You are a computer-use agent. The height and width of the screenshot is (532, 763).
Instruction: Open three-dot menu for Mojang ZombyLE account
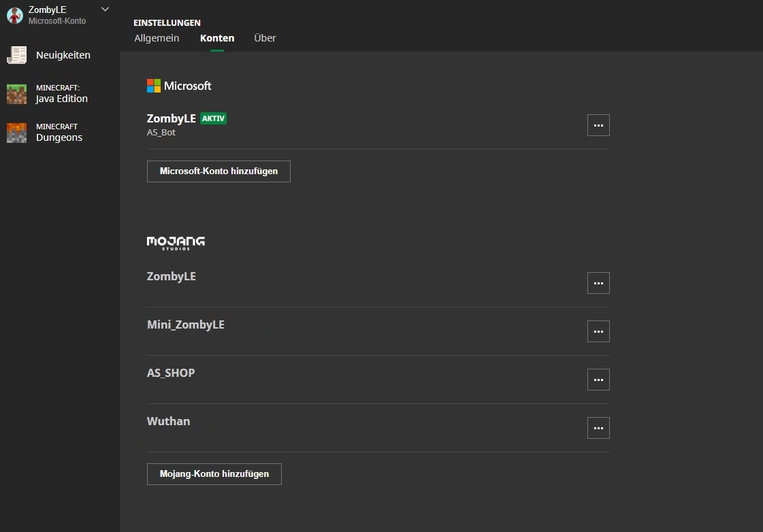click(x=598, y=283)
